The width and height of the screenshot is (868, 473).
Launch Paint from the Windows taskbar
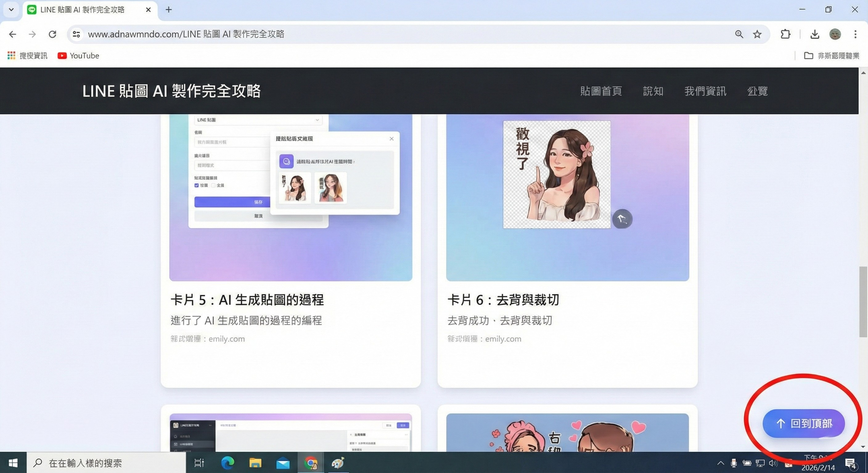coord(338,463)
